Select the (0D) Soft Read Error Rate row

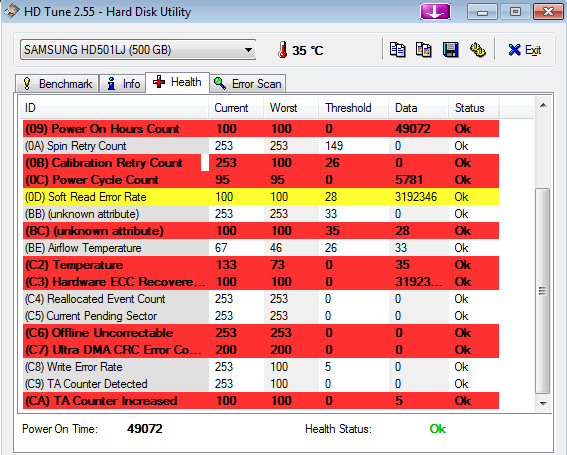click(x=261, y=197)
